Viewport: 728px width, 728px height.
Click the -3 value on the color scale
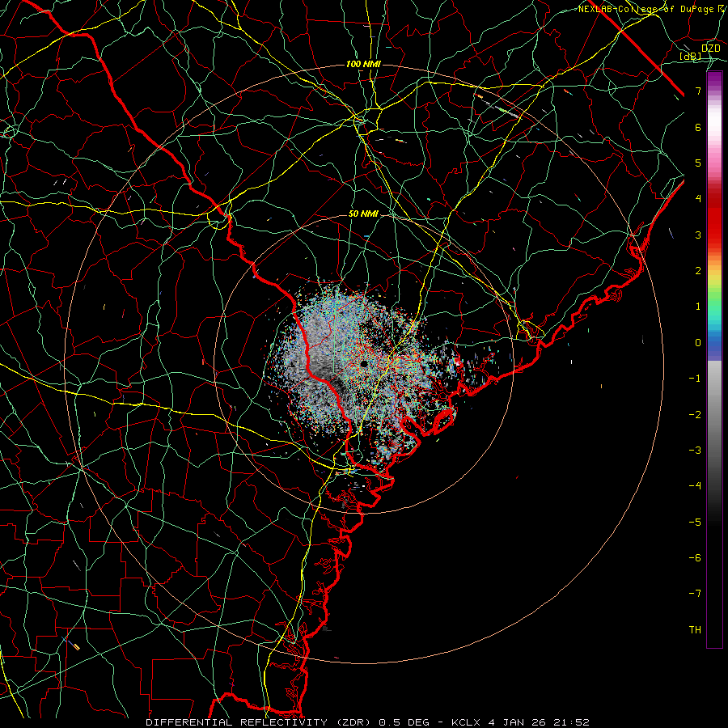pyautogui.click(x=695, y=450)
